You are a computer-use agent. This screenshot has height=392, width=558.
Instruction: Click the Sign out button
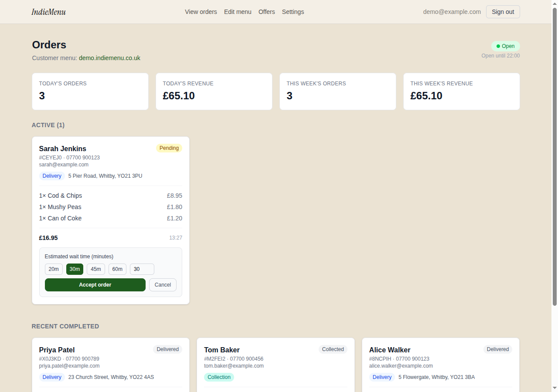coord(503,12)
